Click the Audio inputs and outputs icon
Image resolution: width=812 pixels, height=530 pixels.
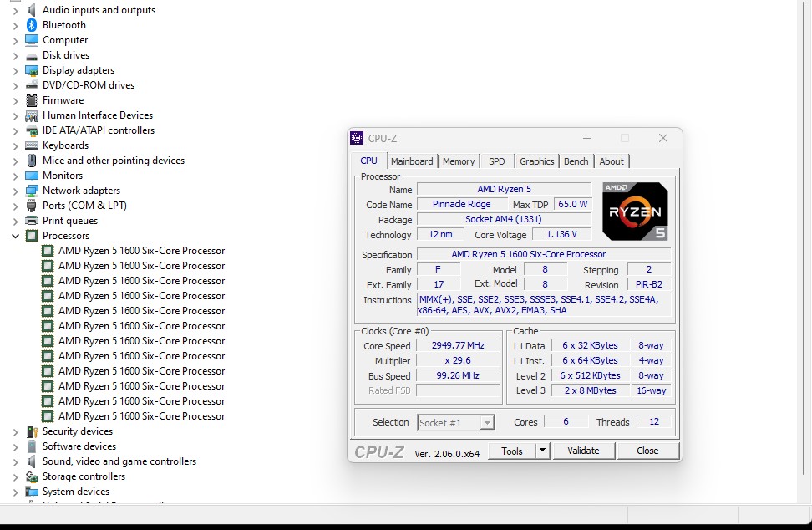[32, 10]
